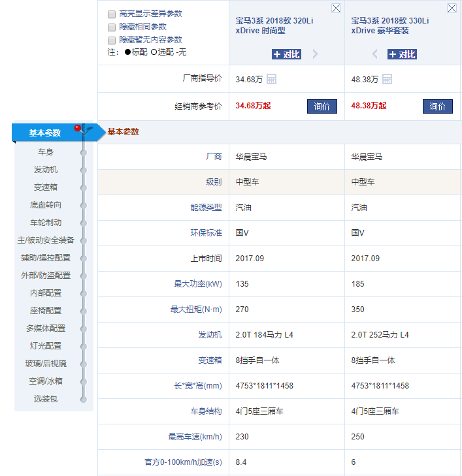The width and height of the screenshot is (462, 476).
Task: Click 询价 for the 48.38万起 model
Action: point(438,106)
